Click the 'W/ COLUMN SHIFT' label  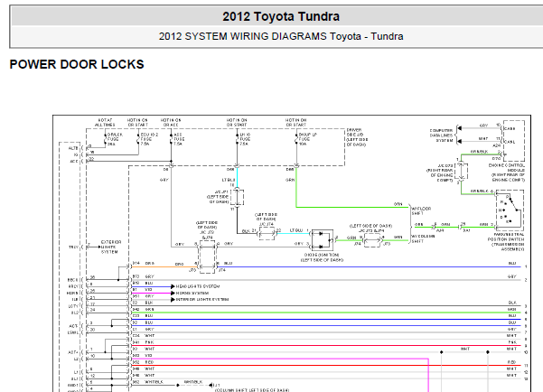click(423, 238)
